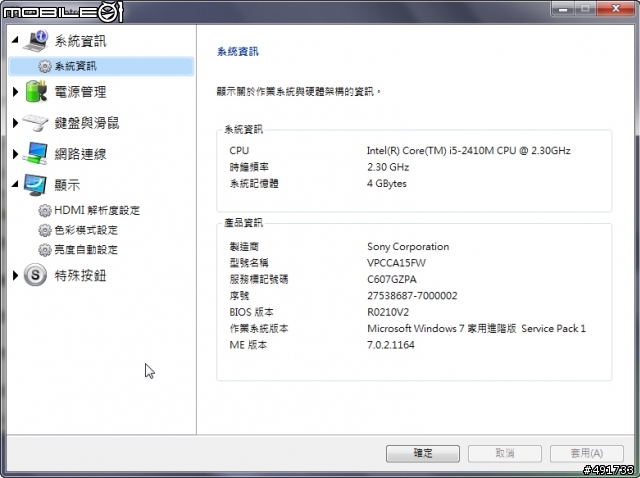Click the 時鐘頻率 label
Viewport: 640px width, 478px height.
point(249,167)
